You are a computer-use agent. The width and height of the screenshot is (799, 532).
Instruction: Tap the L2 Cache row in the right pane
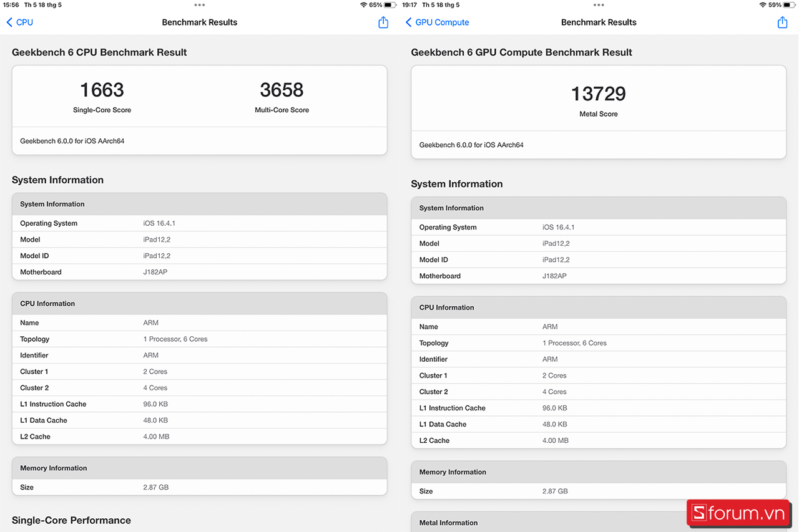point(598,440)
